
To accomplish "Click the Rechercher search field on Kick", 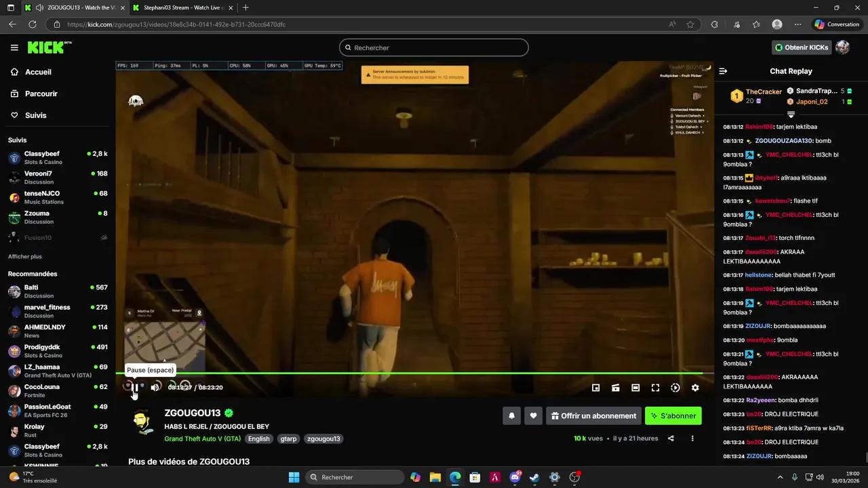I will tap(434, 47).
